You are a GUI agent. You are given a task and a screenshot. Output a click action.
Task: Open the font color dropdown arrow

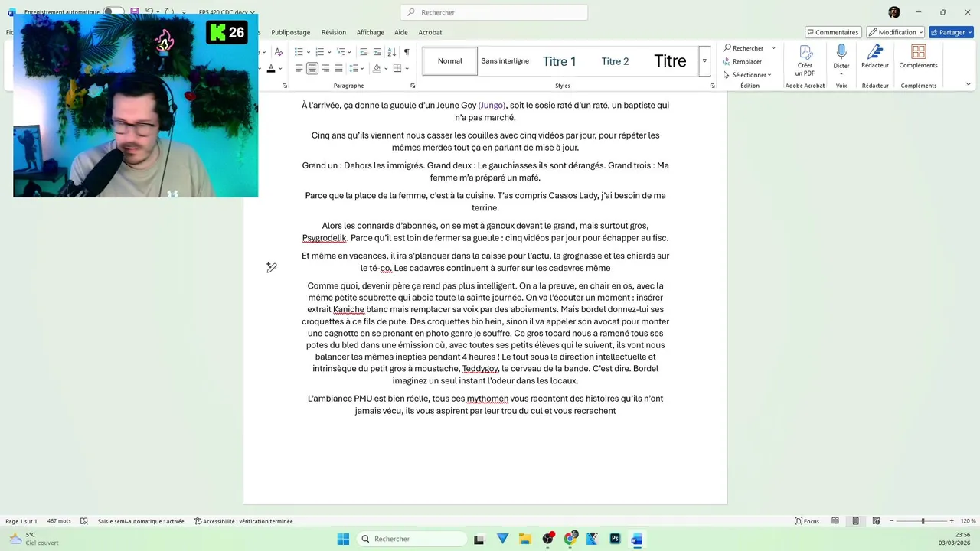click(x=281, y=68)
